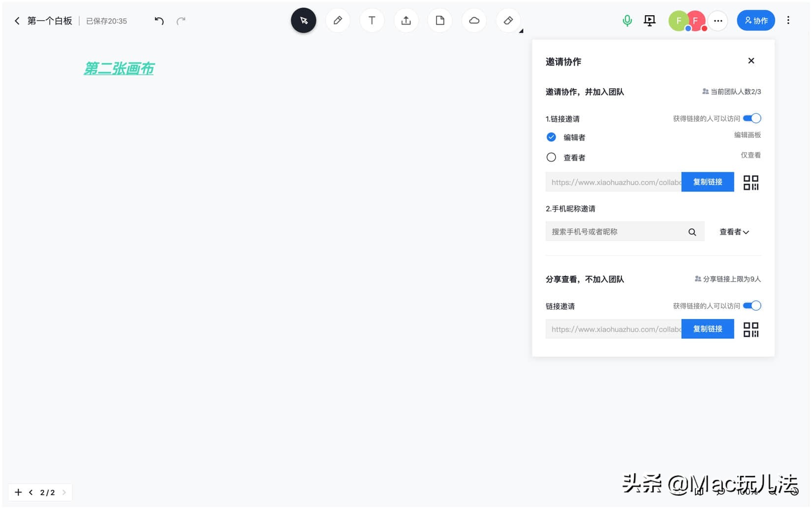This screenshot has height=509, width=812.
Task: Select the eraser tool
Action: point(508,21)
